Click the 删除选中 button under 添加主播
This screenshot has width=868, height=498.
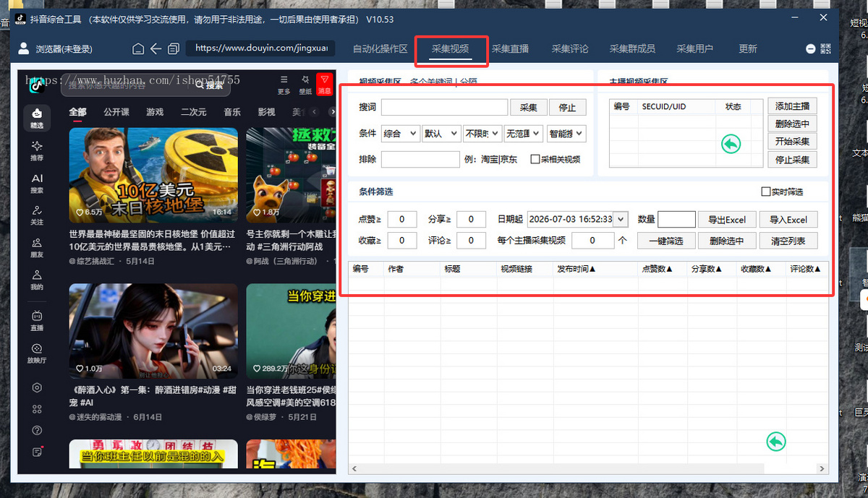coord(792,124)
